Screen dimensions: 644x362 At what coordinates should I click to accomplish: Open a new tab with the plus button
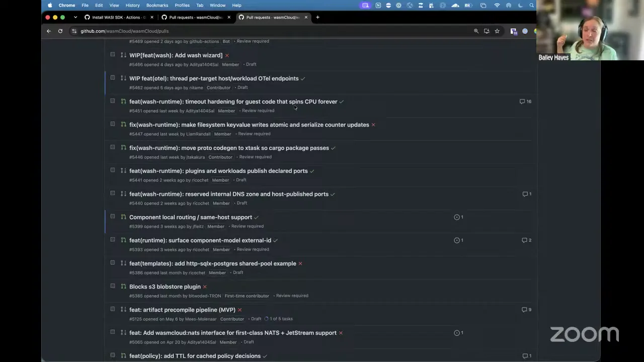click(317, 17)
